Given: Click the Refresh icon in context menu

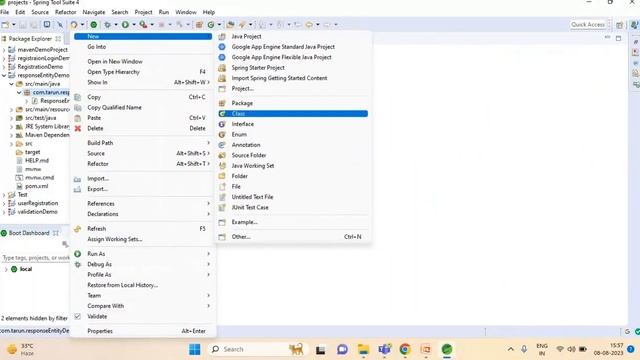Looking at the screenshot, I should (x=78, y=229).
